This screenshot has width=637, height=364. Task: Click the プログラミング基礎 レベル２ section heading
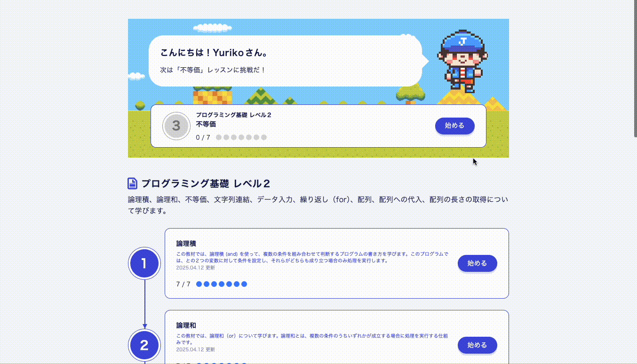point(206,184)
